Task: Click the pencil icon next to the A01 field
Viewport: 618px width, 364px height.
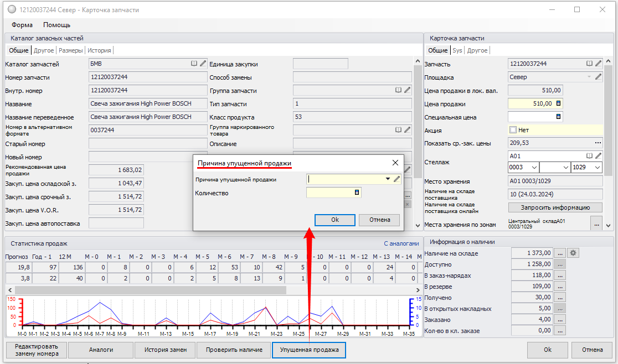Action: coord(598,157)
